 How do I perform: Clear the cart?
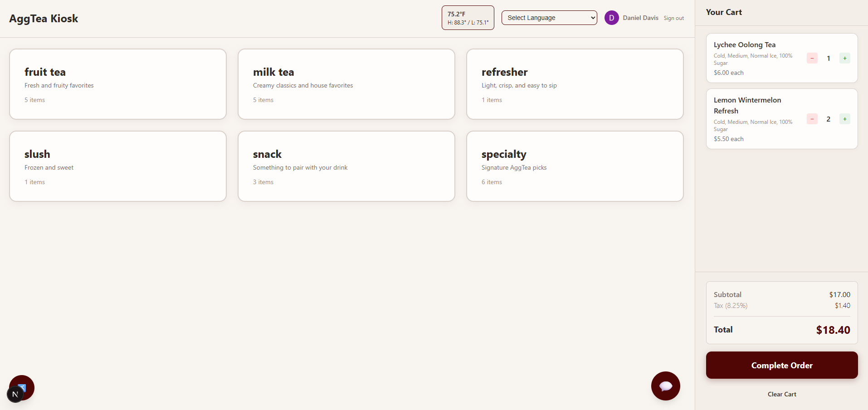[782, 394]
